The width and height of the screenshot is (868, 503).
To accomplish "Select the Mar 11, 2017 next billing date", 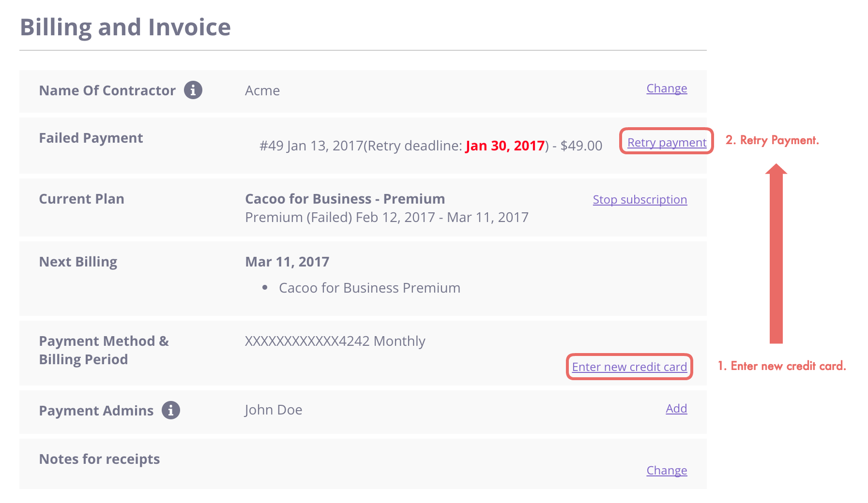I will [x=287, y=262].
